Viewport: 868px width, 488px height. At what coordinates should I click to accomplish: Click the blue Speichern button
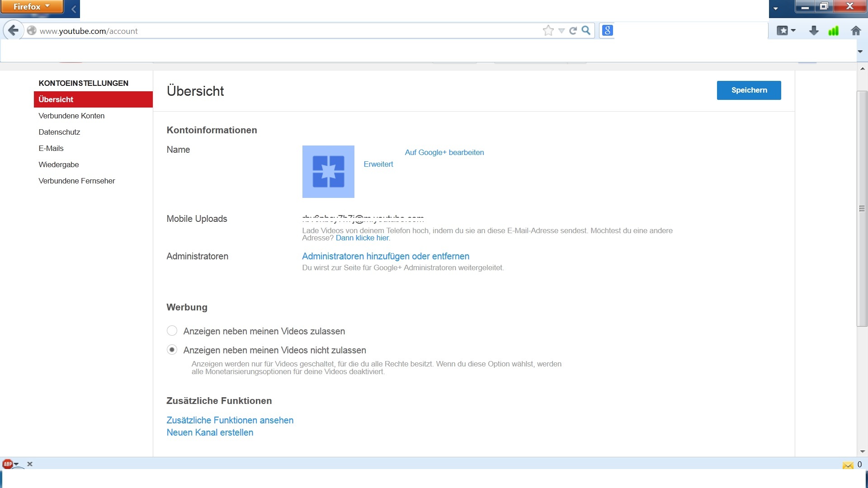749,90
